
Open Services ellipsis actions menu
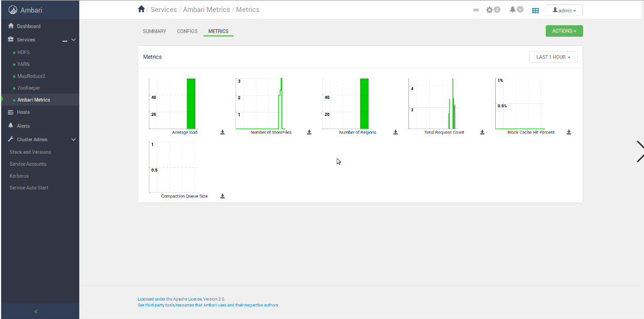click(64, 41)
